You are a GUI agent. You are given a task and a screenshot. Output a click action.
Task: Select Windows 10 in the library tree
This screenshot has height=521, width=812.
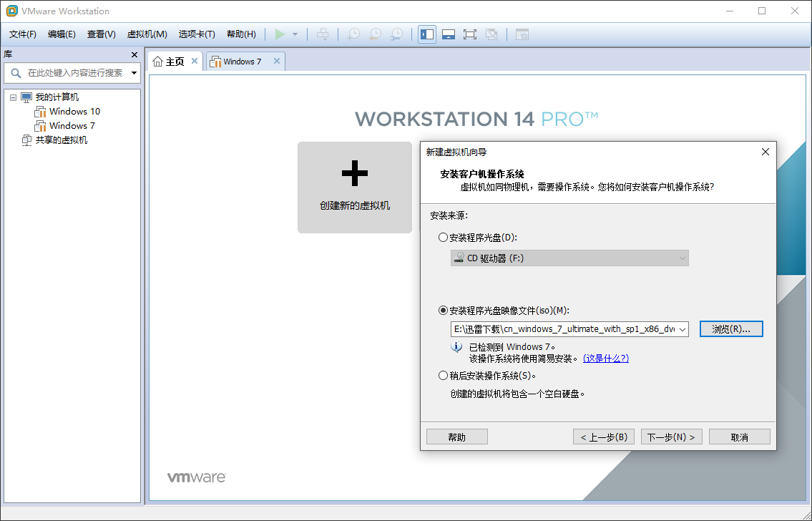point(74,112)
